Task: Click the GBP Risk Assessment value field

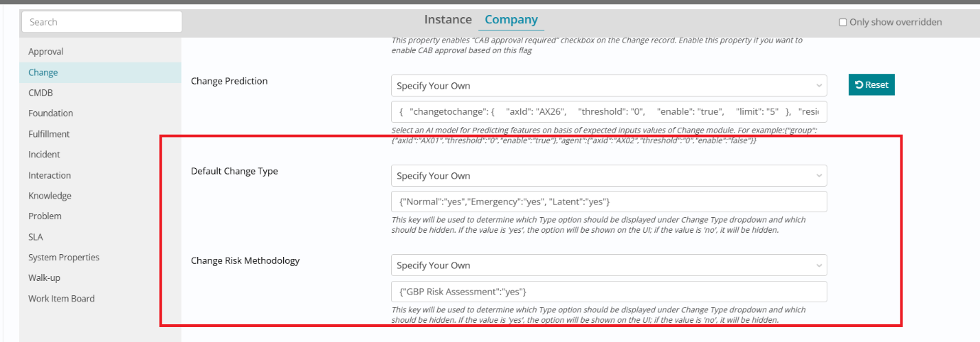Action: tap(608, 292)
